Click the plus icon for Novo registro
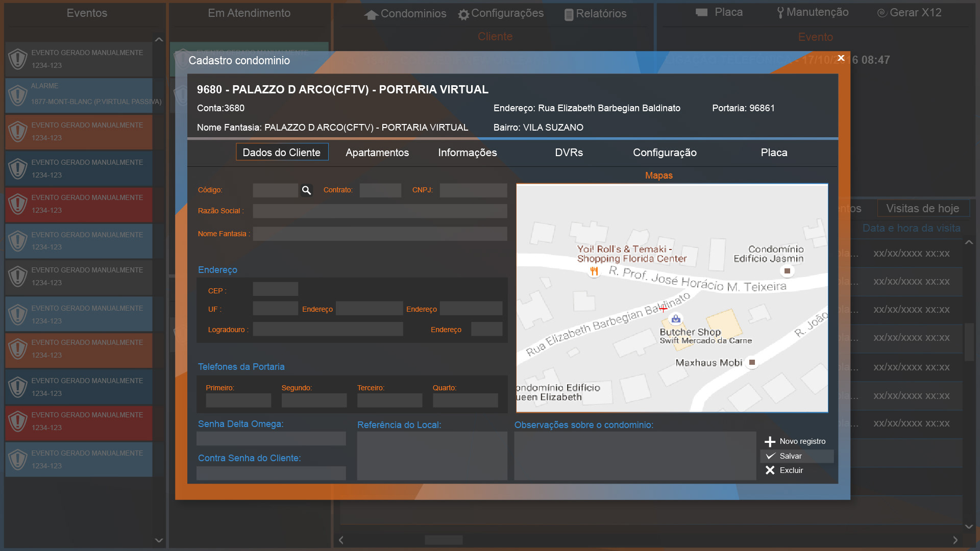Viewport: 980px width, 551px height. coord(770,441)
